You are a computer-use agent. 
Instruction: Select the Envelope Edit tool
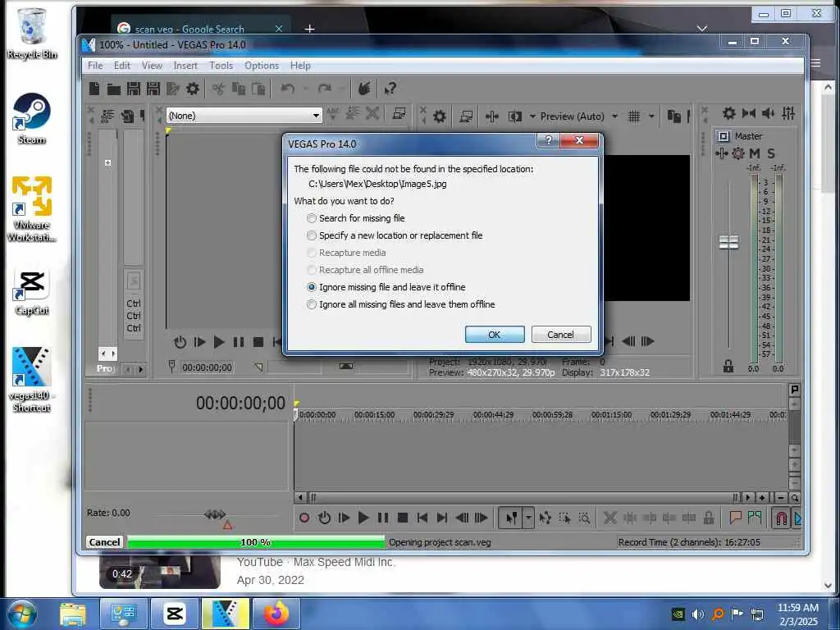(546, 518)
